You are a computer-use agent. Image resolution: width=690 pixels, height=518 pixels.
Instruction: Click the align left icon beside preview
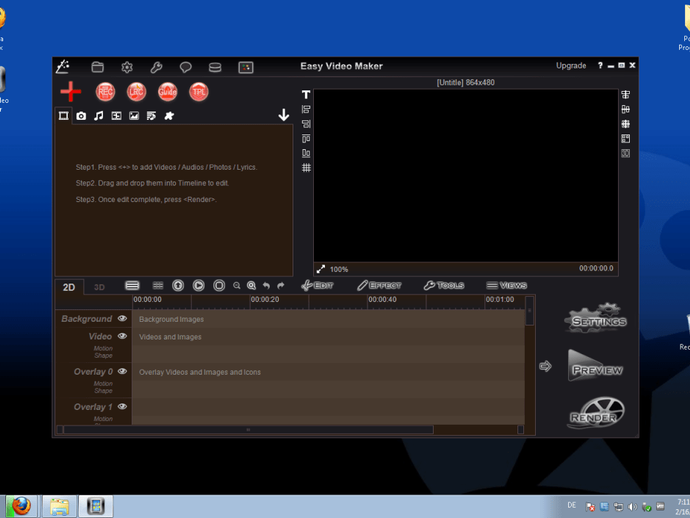click(x=306, y=109)
